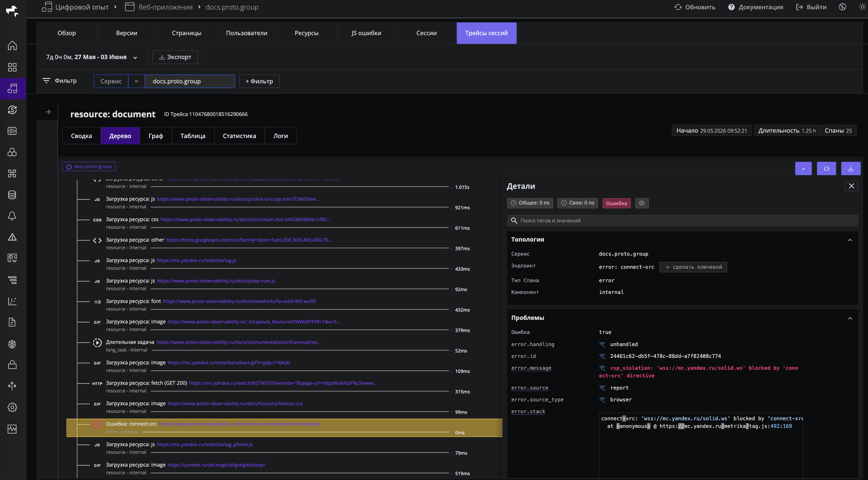Open the cubes cluster icon in the sidebar
The width and height of the screenshot is (868, 480).
tap(12, 152)
